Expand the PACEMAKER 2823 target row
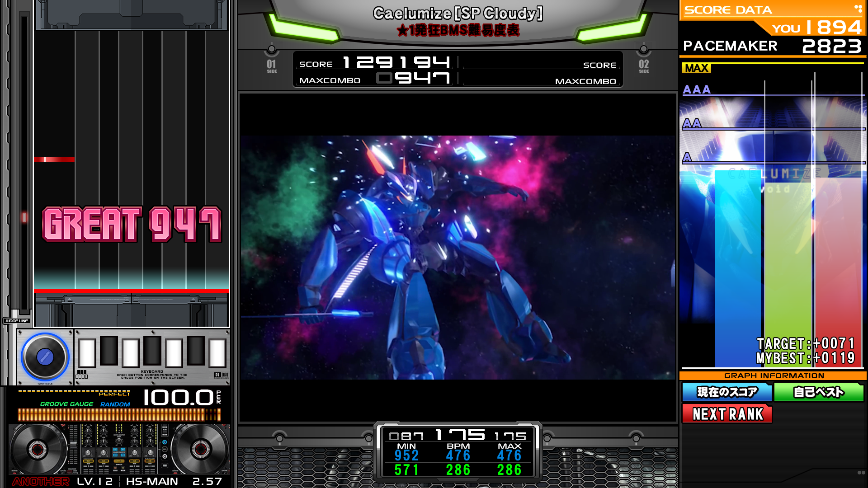The width and height of the screenshot is (868, 488). click(772, 46)
